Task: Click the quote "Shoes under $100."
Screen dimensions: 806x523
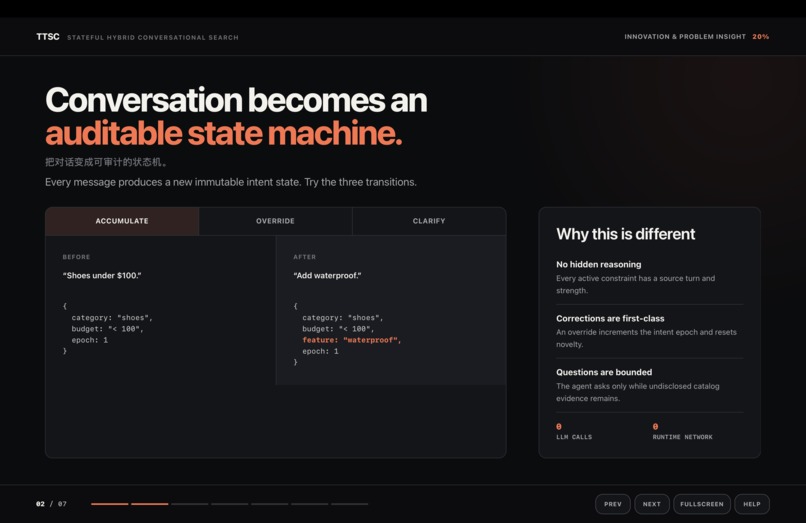Action: click(x=102, y=276)
